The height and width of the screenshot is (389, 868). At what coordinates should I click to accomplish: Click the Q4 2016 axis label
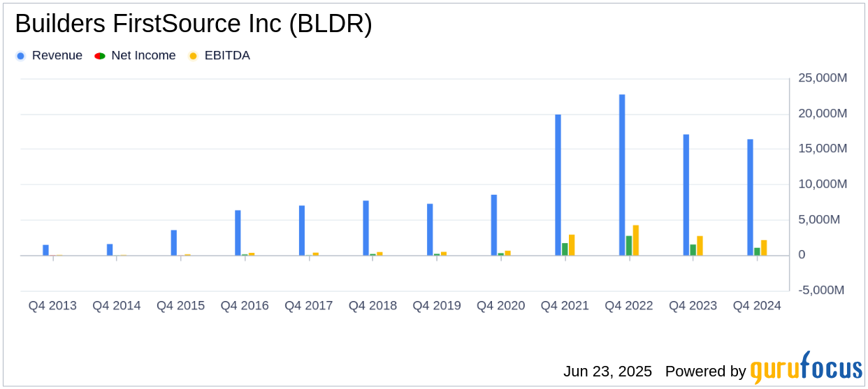tap(245, 306)
